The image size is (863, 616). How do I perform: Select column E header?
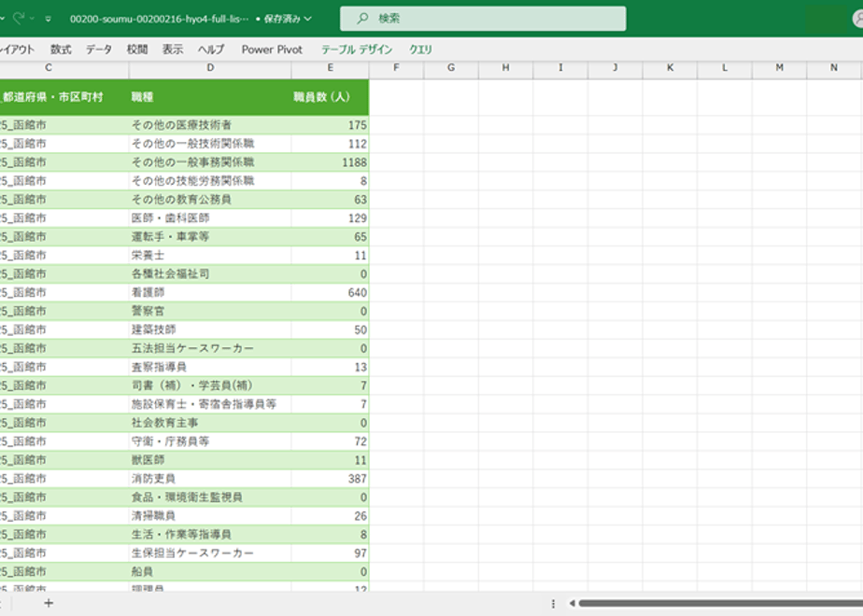pyautogui.click(x=331, y=67)
